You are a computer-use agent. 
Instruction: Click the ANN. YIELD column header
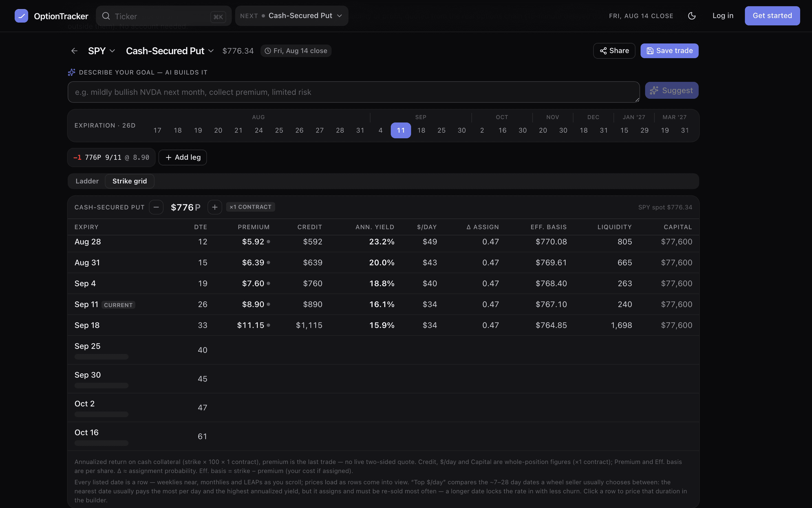tap(375, 227)
